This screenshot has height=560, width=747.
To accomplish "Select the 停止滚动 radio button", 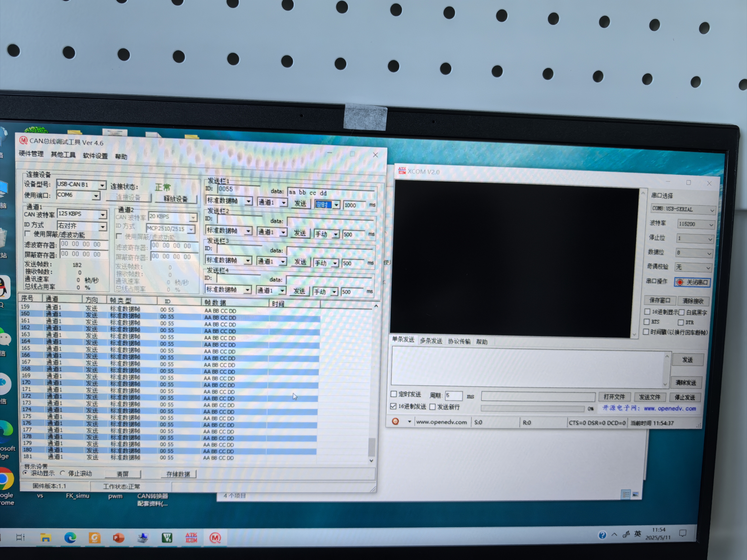I will [63, 473].
